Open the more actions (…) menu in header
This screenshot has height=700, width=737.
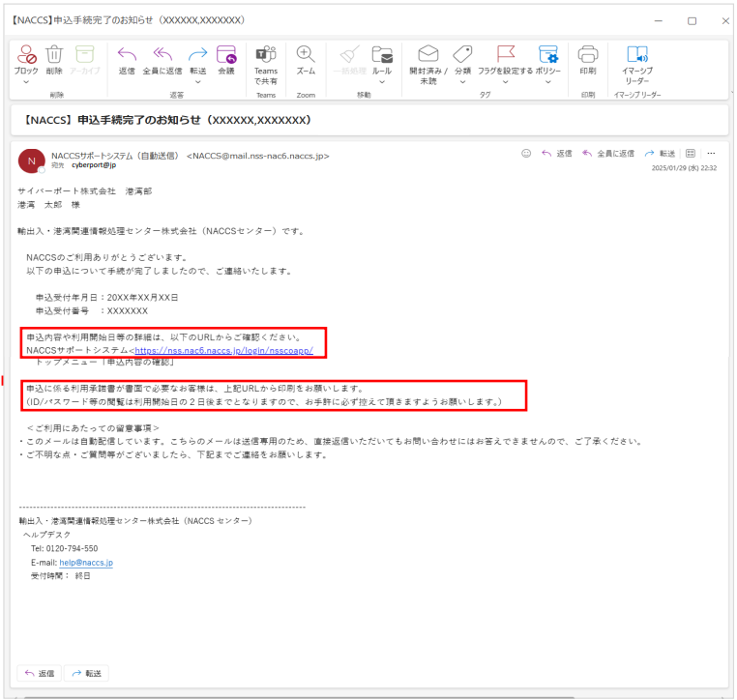[x=711, y=153]
